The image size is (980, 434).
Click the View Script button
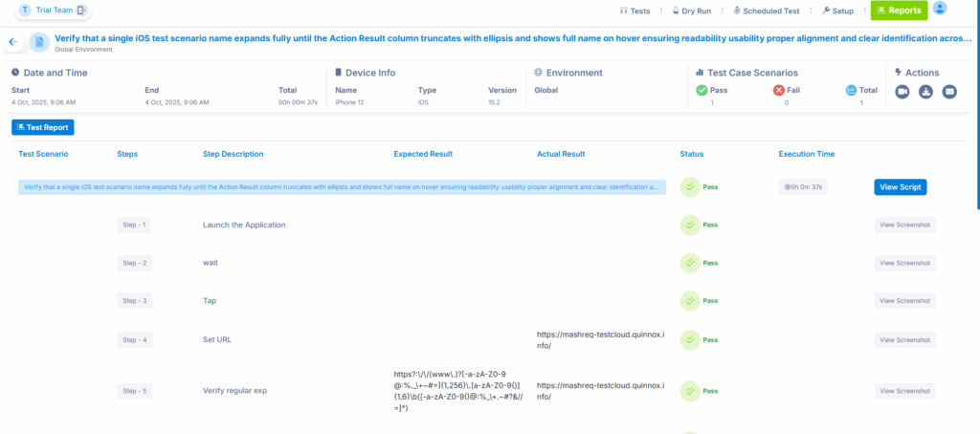click(900, 187)
